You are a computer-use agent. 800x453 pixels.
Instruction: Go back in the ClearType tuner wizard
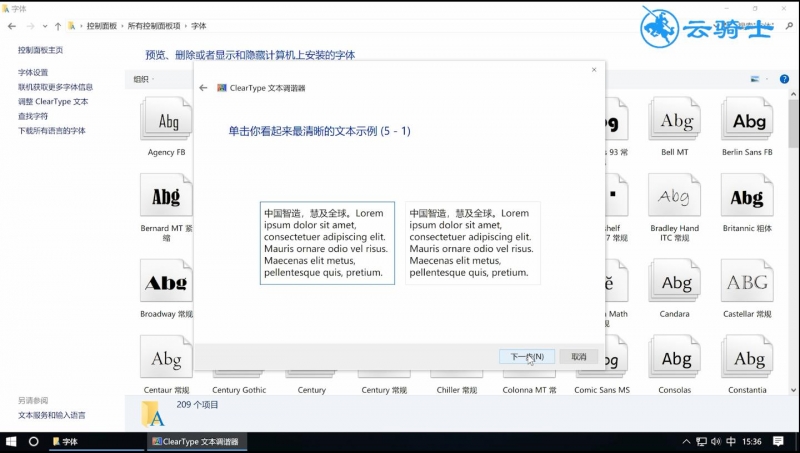(204, 88)
